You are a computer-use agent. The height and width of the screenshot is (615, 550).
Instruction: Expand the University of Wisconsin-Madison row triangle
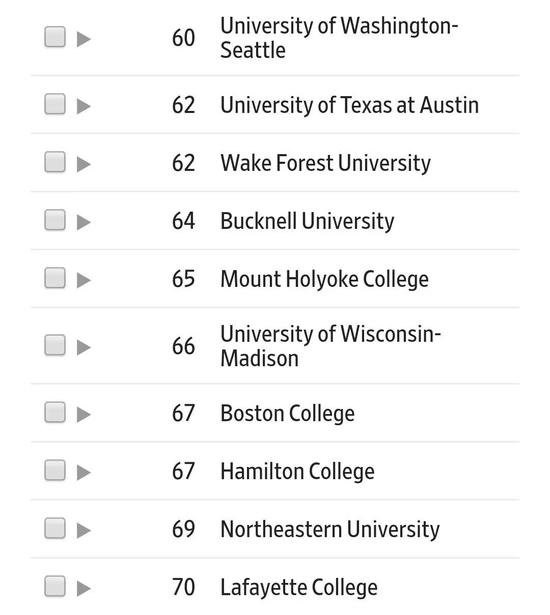pyautogui.click(x=84, y=348)
